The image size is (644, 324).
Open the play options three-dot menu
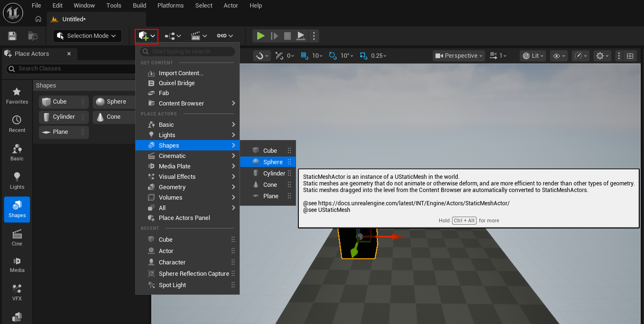(314, 36)
